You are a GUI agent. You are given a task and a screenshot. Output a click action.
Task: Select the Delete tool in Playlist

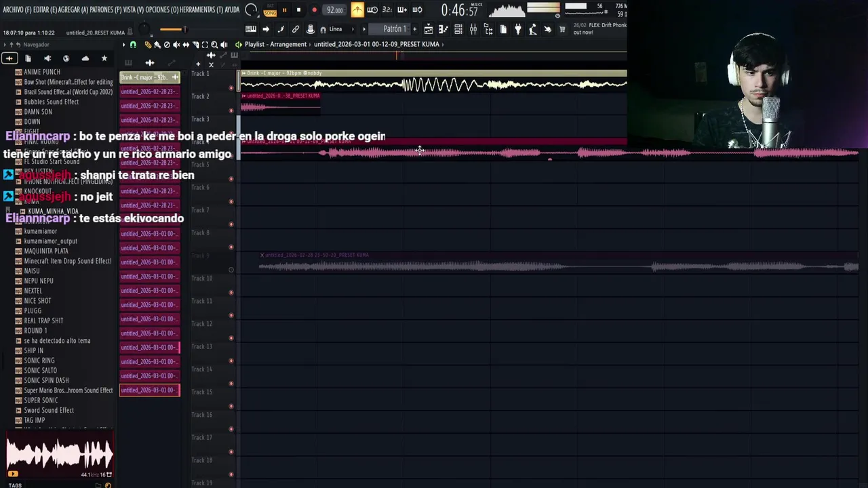167,45
